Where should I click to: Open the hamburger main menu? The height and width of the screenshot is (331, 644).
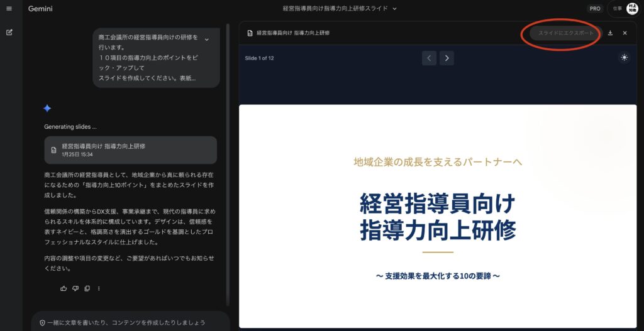coord(9,9)
